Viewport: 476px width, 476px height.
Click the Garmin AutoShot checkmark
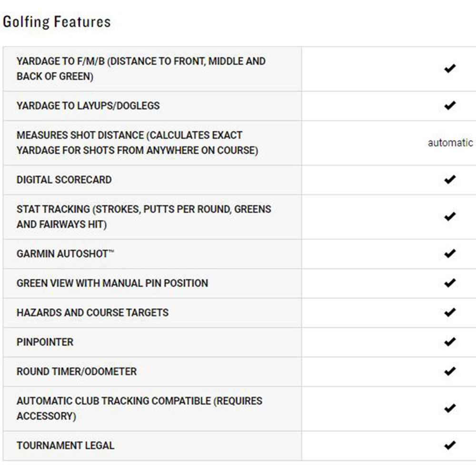pos(450,254)
